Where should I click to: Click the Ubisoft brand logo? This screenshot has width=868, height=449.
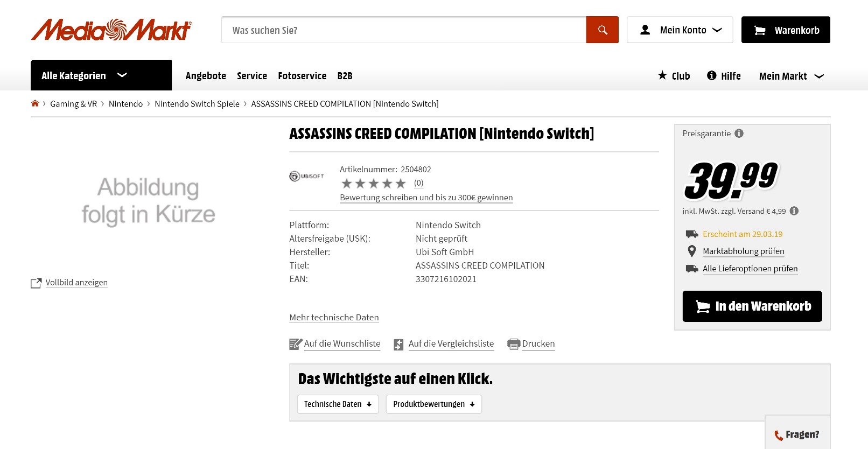306,176
